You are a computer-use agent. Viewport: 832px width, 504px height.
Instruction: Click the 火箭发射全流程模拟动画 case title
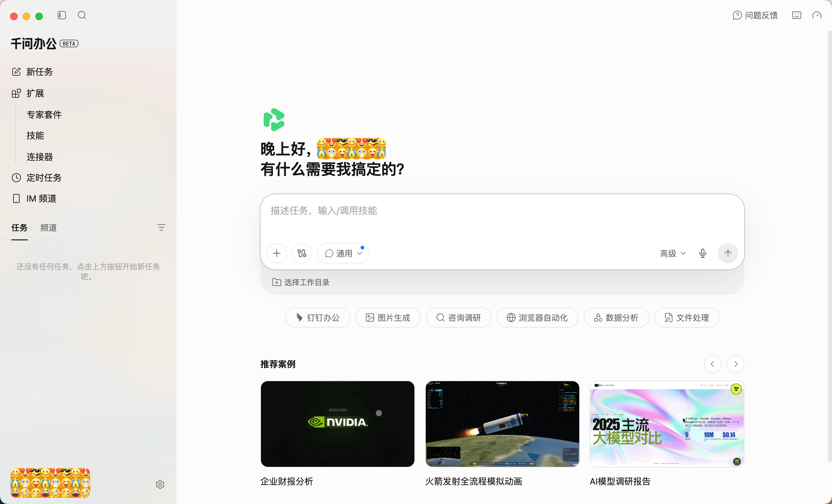click(x=473, y=481)
